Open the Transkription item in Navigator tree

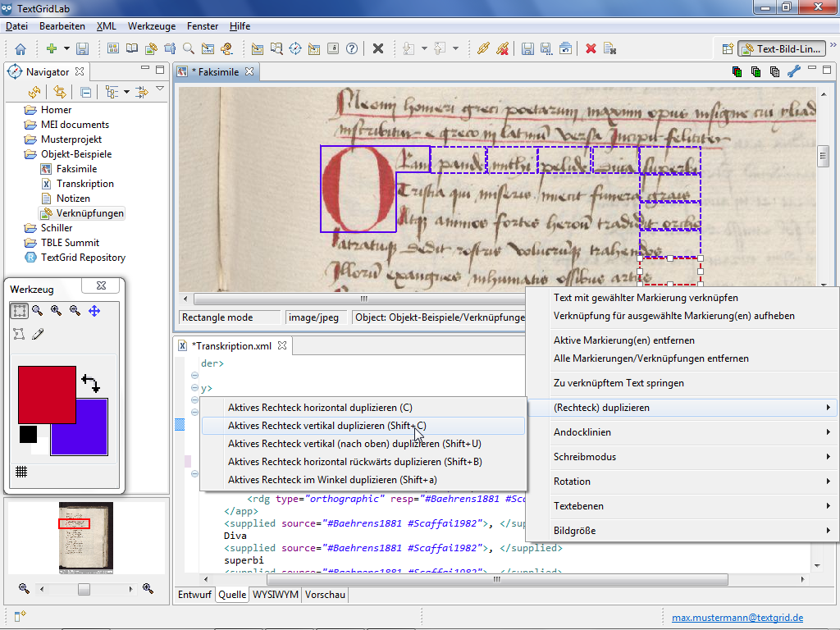(85, 184)
